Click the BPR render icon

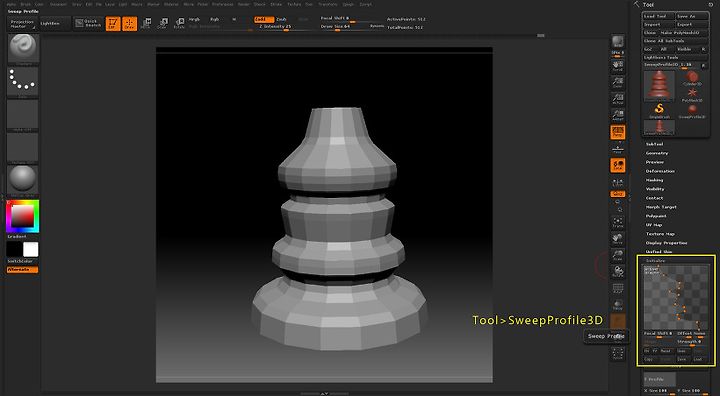(x=618, y=42)
